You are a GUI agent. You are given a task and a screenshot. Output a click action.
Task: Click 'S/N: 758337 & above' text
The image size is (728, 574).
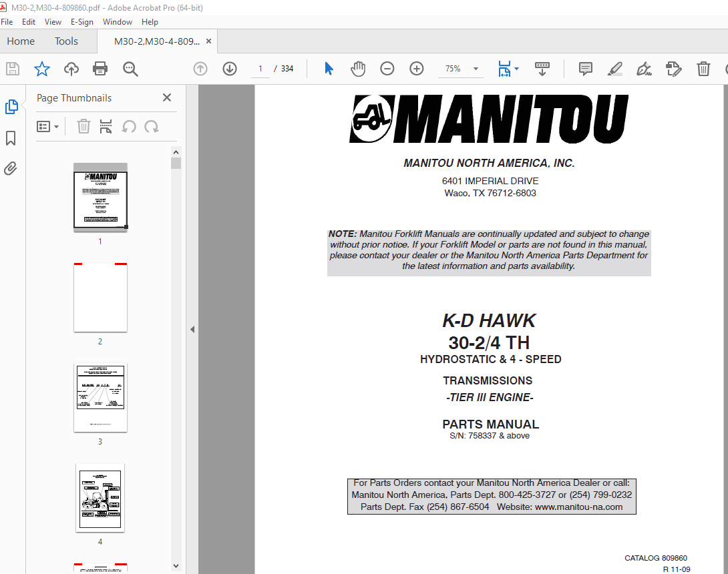pyautogui.click(x=490, y=436)
